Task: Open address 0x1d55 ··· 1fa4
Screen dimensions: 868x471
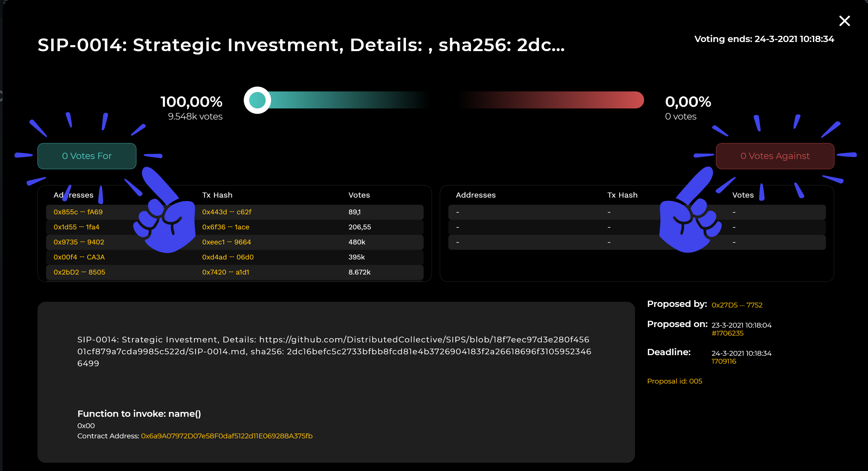Action: click(76, 227)
